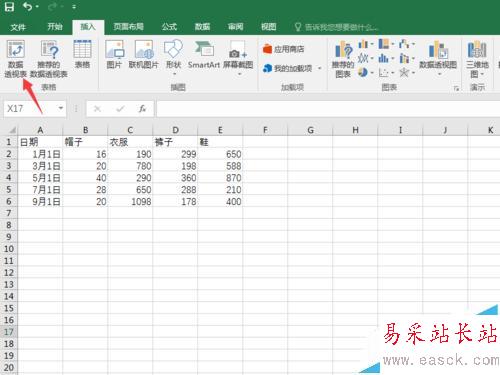Select cell A1 containing 日期
Image resolution: width=500 pixels, height=375 pixels.
(x=40, y=142)
